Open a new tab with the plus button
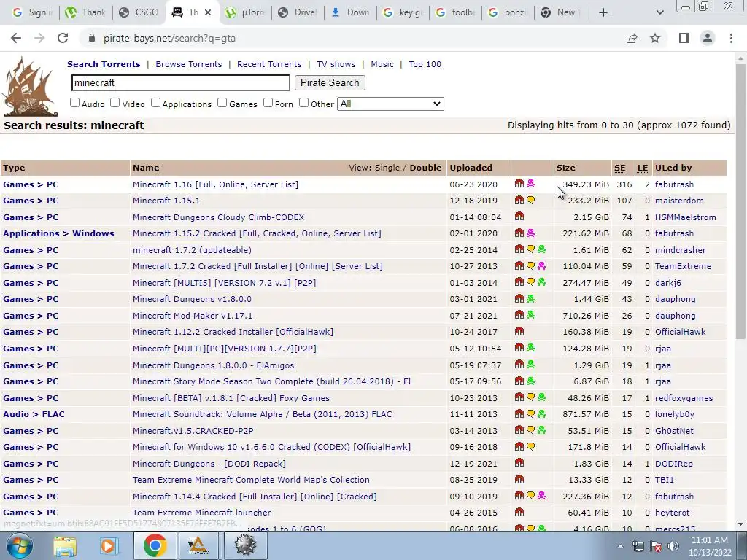Image resolution: width=747 pixels, height=560 pixels. pos(603,12)
